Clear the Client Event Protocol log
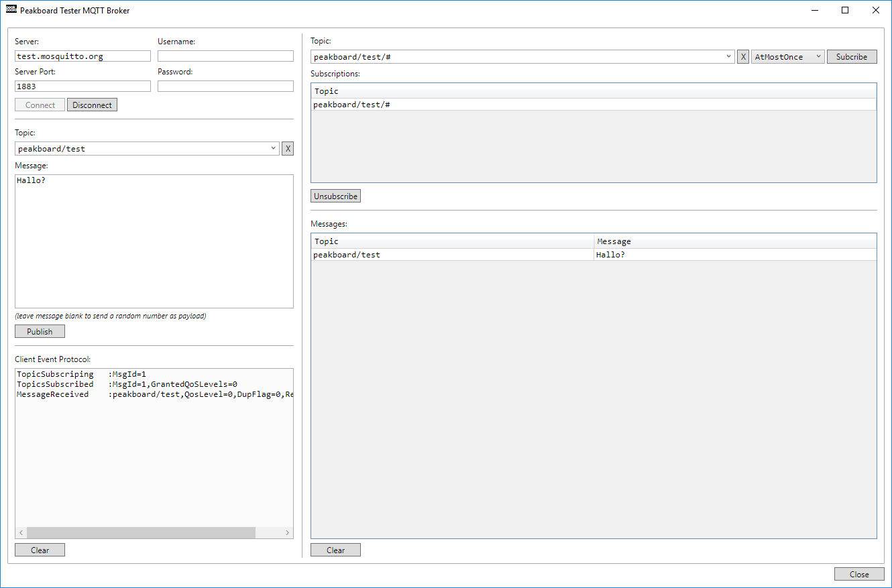This screenshot has width=892, height=588. click(40, 549)
